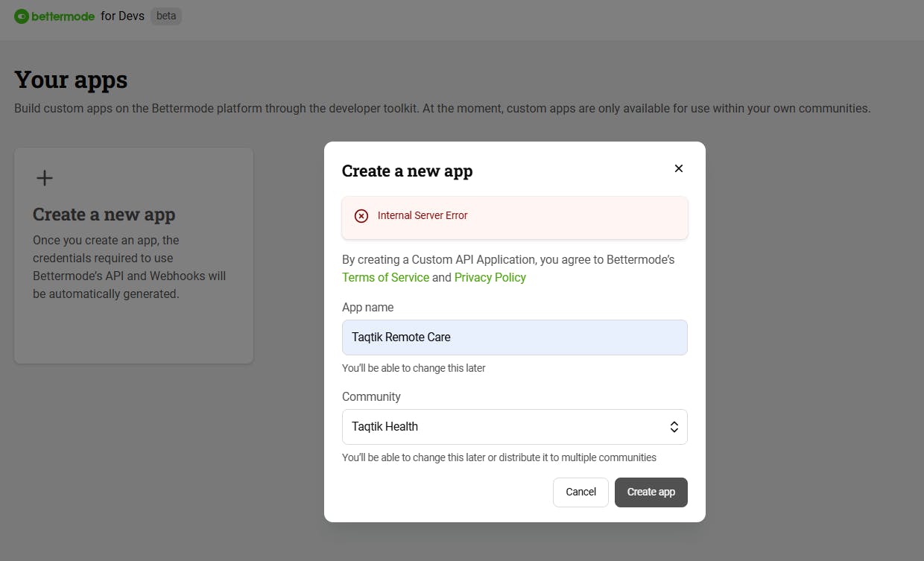Image resolution: width=924 pixels, height=561 pixels.
Task: Click the Create a new app card heading
Action: pos(104,215)
